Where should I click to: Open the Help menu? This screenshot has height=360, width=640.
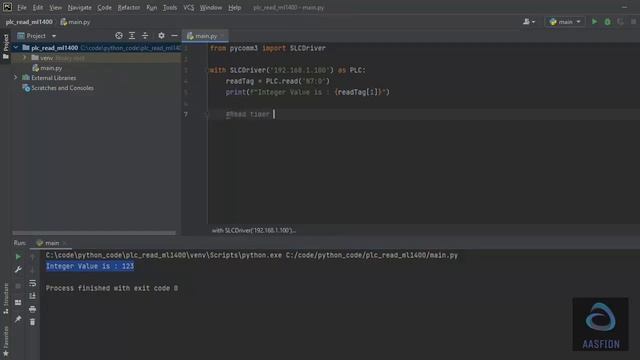coord(234,7)
